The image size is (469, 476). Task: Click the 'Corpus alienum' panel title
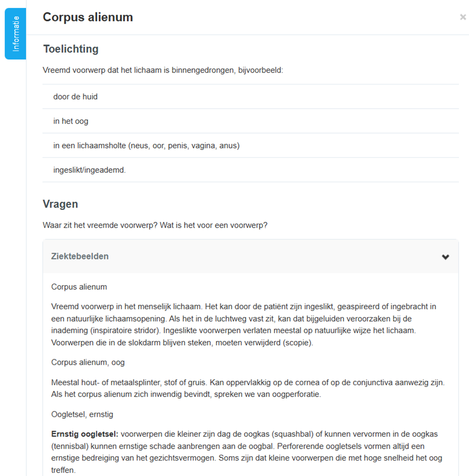[x=88, y=17]
